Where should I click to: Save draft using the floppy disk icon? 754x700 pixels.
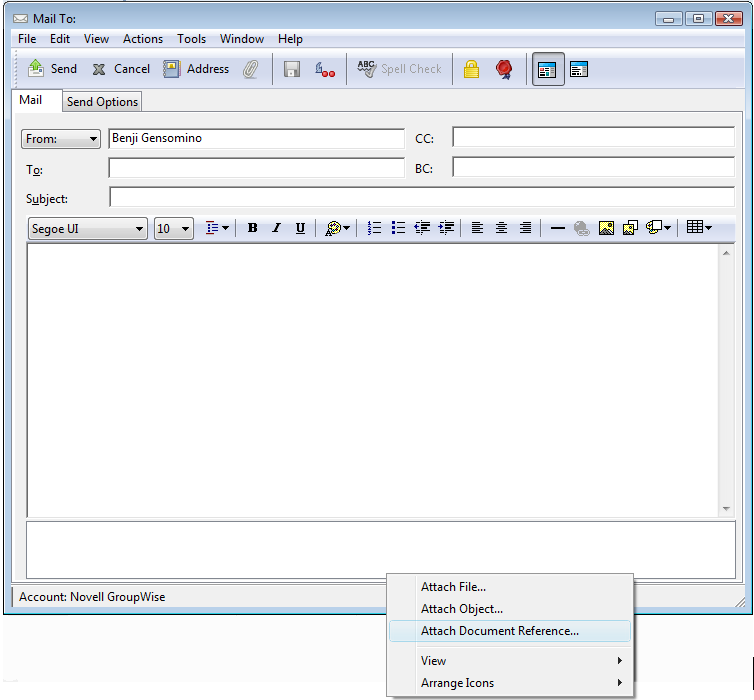click(292, 70)
